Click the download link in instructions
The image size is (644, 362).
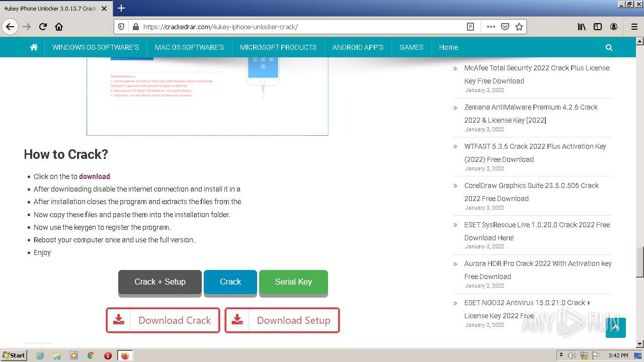click(94, 176)
